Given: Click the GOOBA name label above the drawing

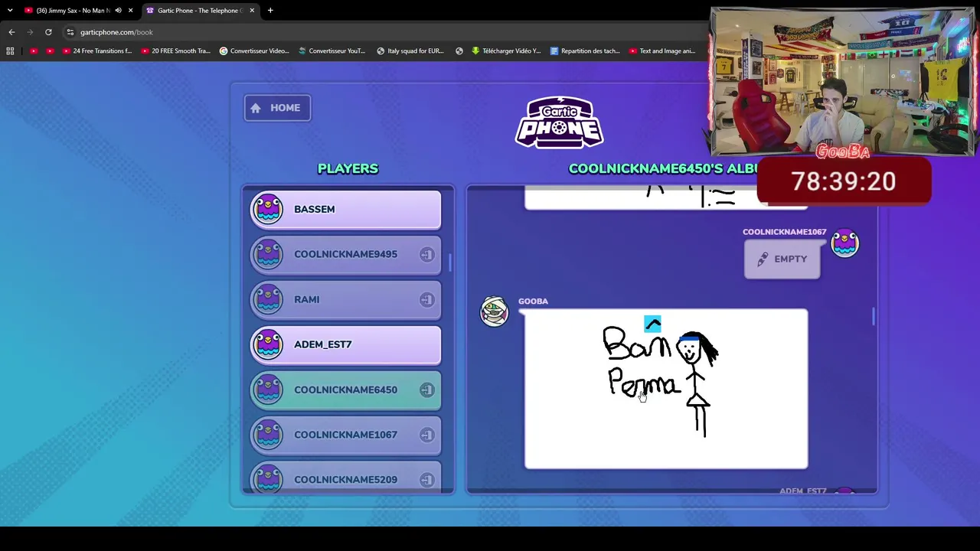Looking at the screenshot, I should [533, 302].
